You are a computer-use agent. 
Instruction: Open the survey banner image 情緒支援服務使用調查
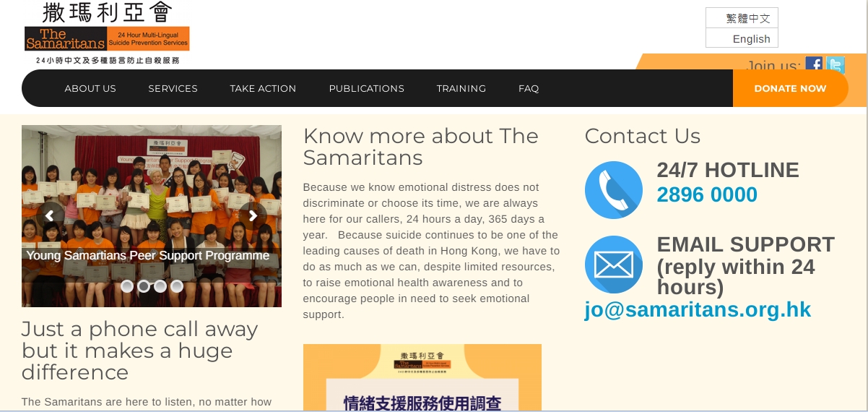[x=422, y=377]
